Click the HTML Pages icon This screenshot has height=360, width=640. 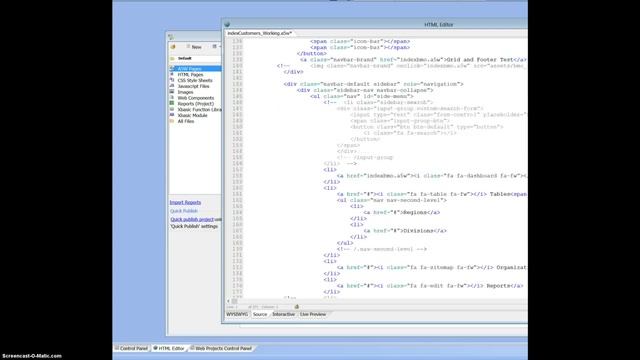172,74
